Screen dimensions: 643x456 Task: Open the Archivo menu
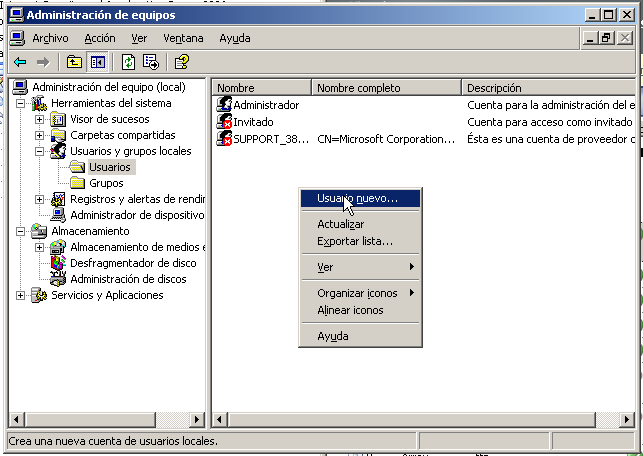point(50,39)
